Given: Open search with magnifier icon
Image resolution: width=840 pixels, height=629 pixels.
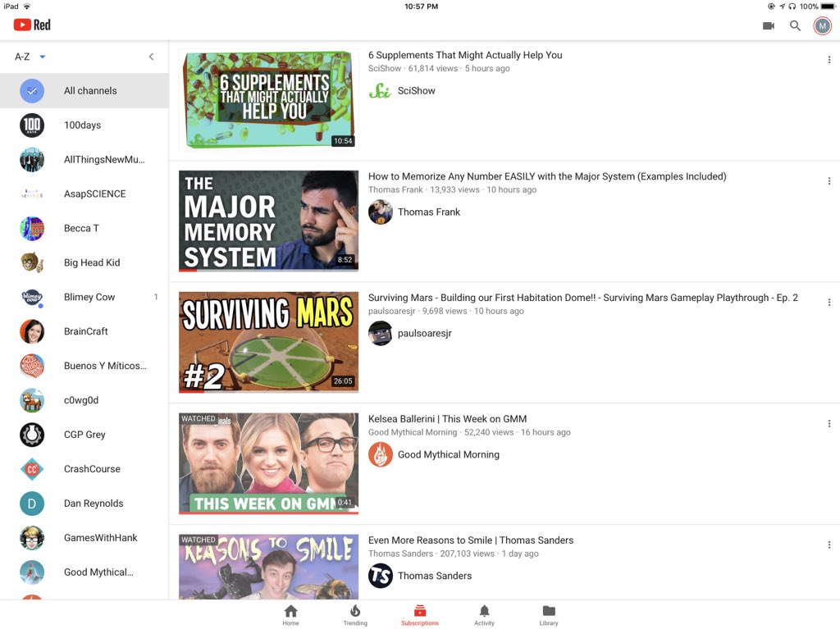Looking at the screenshot, I should 795,25.
